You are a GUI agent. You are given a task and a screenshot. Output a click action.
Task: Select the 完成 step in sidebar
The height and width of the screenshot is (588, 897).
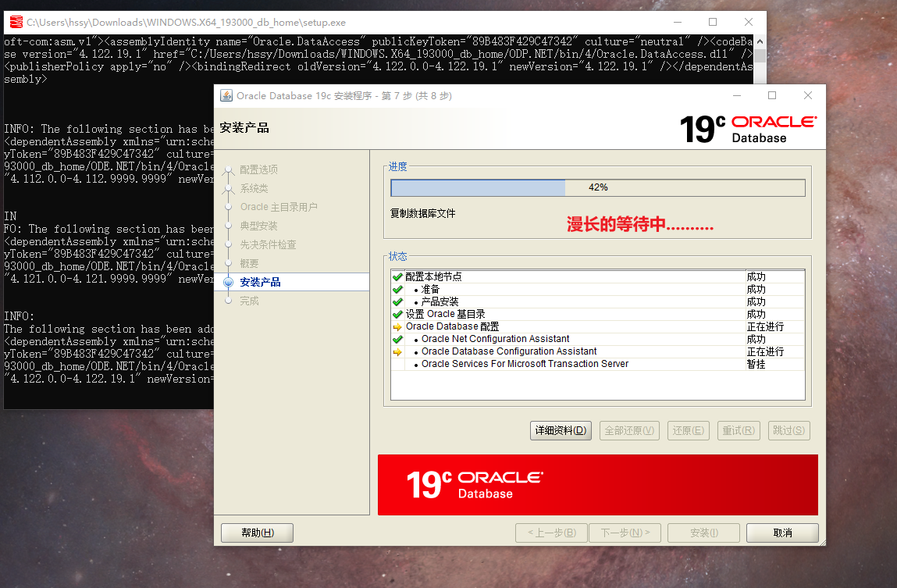tap(249, 301)
